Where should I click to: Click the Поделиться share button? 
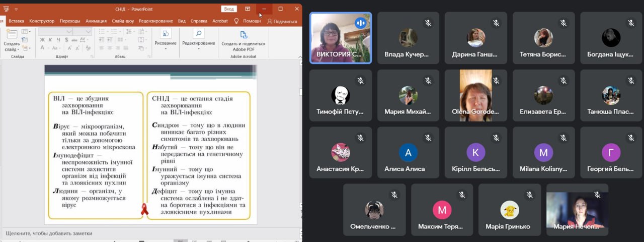tap(282, 21)
